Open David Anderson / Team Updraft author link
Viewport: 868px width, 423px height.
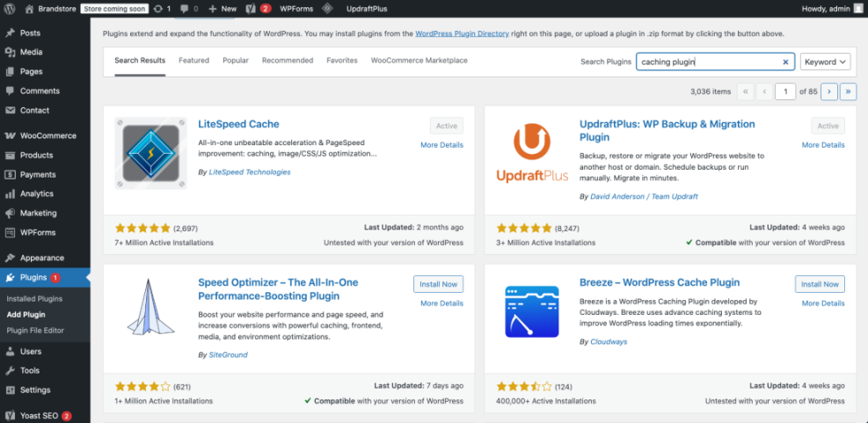coord(644,197)
